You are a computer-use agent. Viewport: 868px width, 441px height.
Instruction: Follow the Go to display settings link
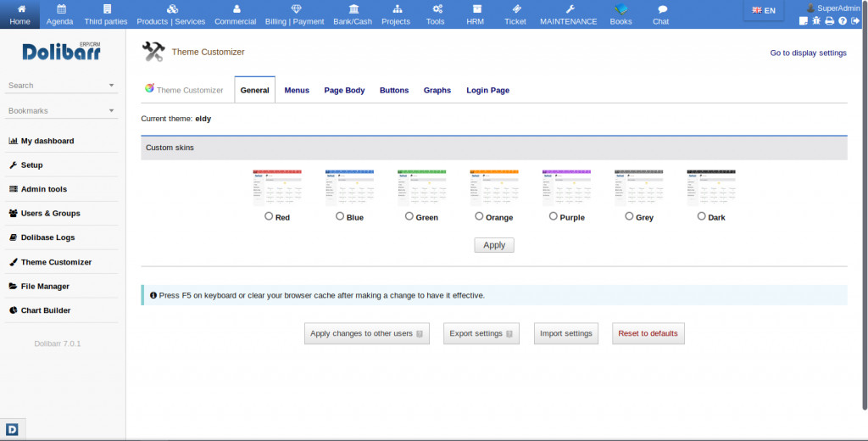808,53
